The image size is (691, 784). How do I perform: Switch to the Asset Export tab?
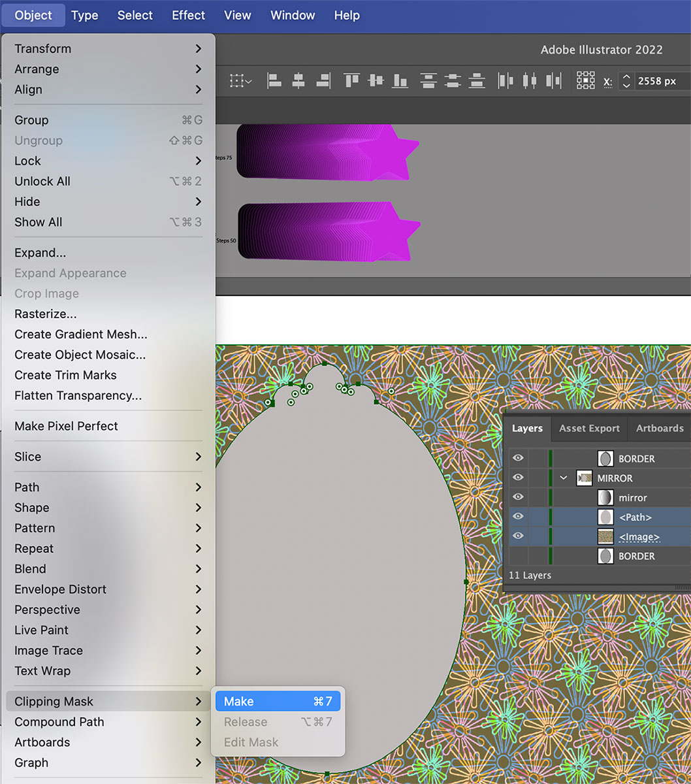coord(589,429)
